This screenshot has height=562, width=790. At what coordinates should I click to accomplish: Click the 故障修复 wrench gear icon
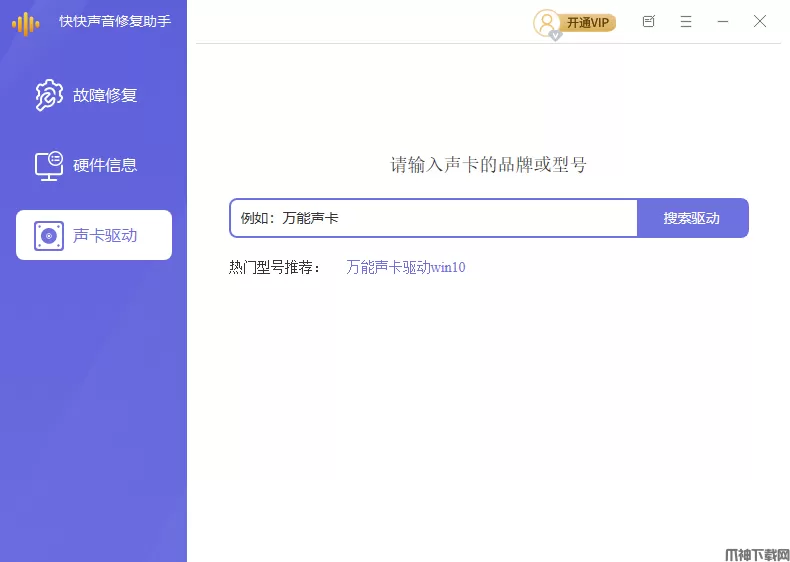point(49,95)
